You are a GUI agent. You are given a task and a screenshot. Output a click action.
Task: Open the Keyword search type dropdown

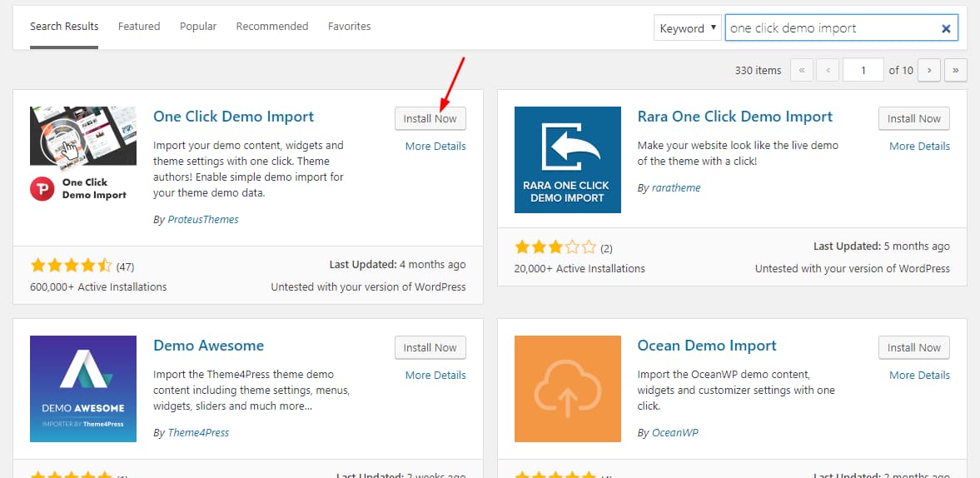coord(688,28)
